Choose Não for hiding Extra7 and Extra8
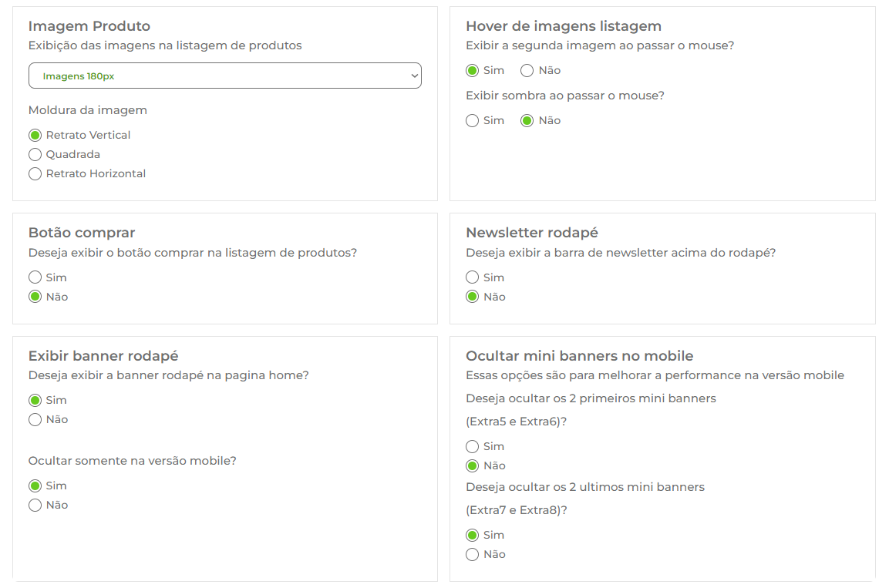Viewport: 889px width, 588px height. (473, 554)
